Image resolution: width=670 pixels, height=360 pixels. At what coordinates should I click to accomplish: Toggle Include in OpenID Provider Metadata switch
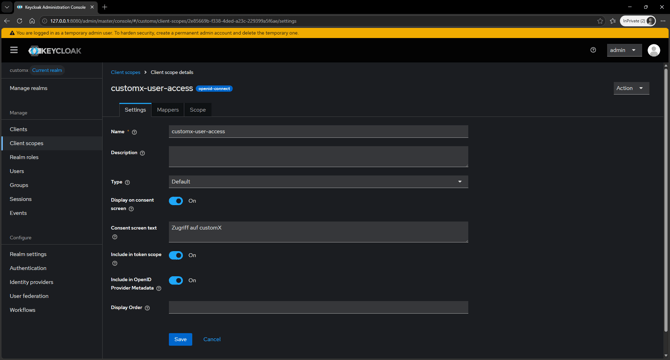click(x=176, y=280)
